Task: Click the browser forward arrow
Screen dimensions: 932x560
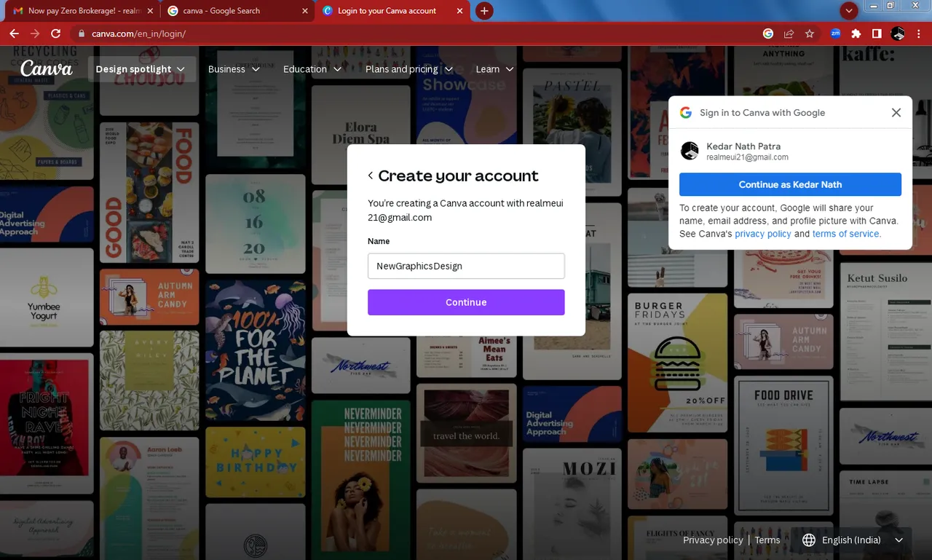Action: pos(35,33)
